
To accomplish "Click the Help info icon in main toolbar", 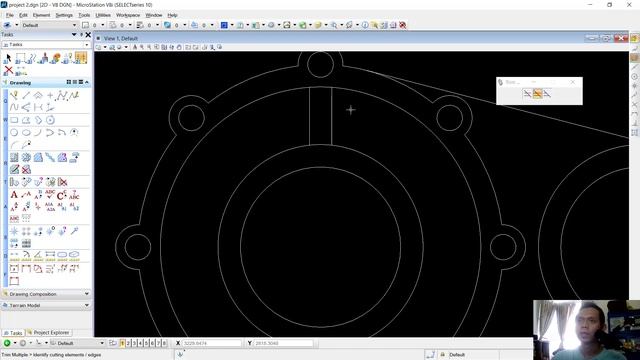I will pyautogui.click(x=365, y=25).
